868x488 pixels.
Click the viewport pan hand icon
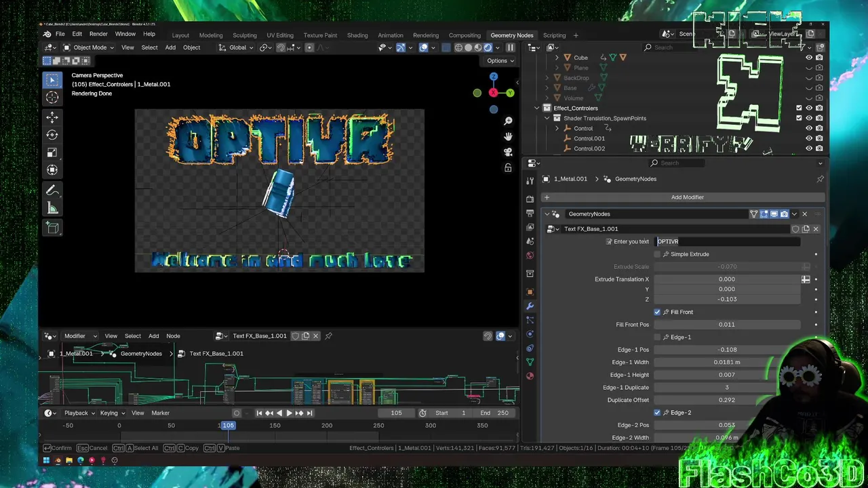click(508, 136)
